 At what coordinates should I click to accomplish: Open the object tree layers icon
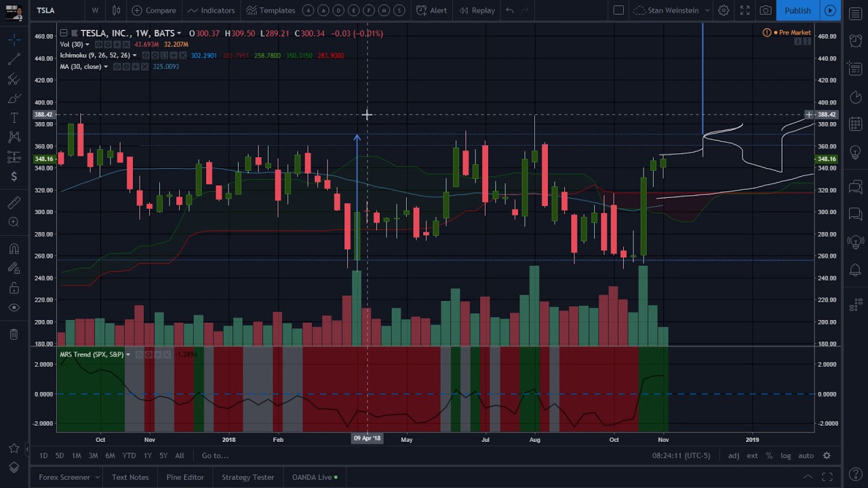pos(14,468)
